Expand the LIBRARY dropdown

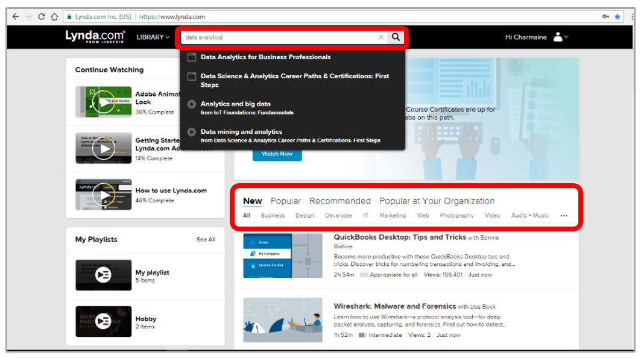point(153,37)
